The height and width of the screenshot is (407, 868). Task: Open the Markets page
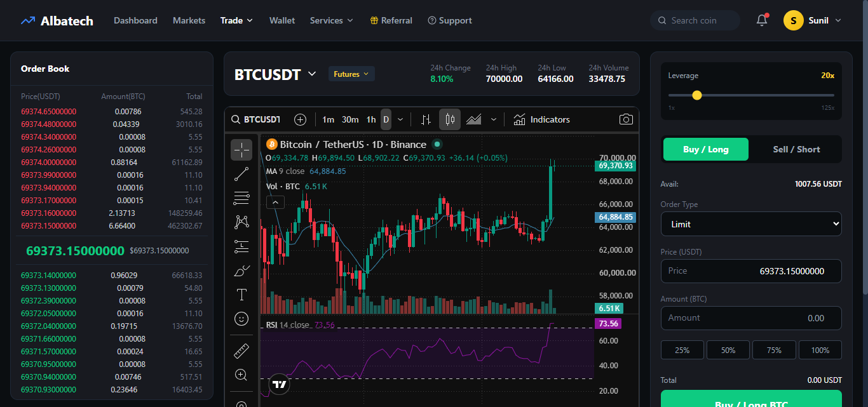click(x=189, y=20)
